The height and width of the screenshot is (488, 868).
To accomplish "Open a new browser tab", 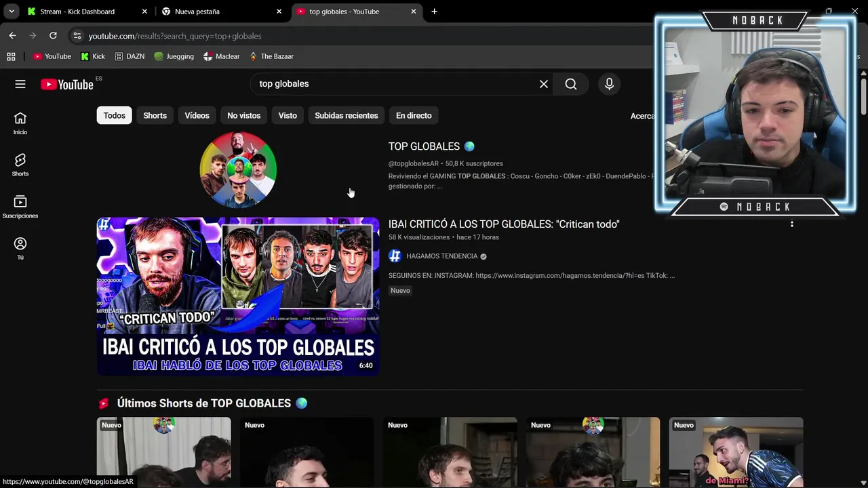I will pos(434,12).
